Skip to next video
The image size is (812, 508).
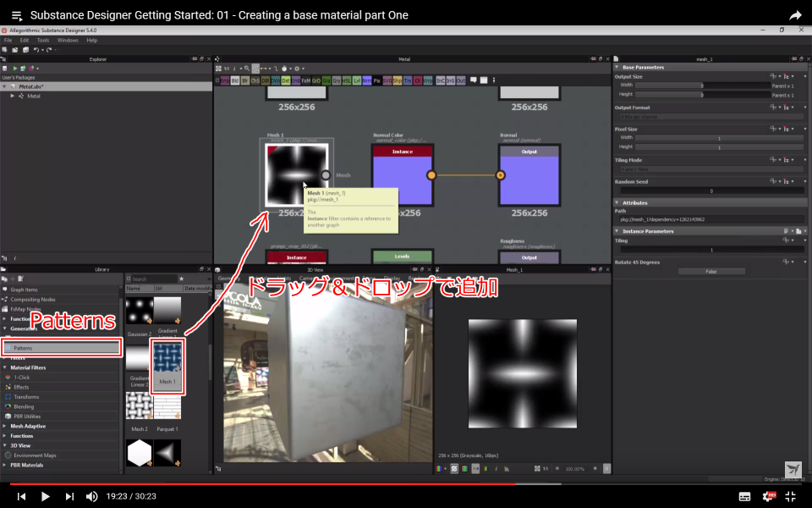pos(69,496)
